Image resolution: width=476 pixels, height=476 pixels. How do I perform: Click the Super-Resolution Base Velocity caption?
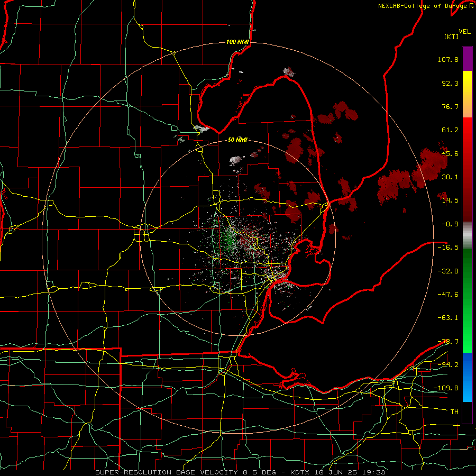tap(240, 472)
